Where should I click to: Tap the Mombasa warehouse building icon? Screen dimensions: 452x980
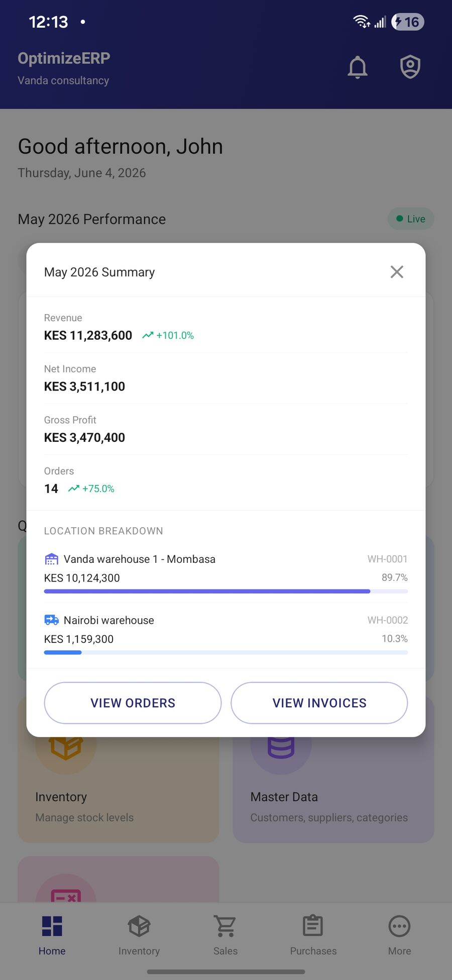pyautogui.click(x=52, y=559)
